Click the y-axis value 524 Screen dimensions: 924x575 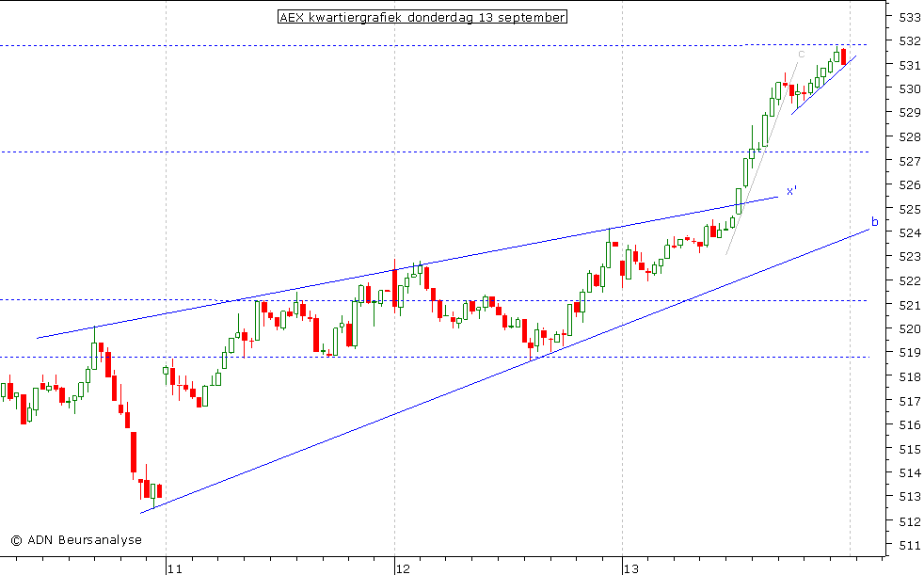coord(910,232)
